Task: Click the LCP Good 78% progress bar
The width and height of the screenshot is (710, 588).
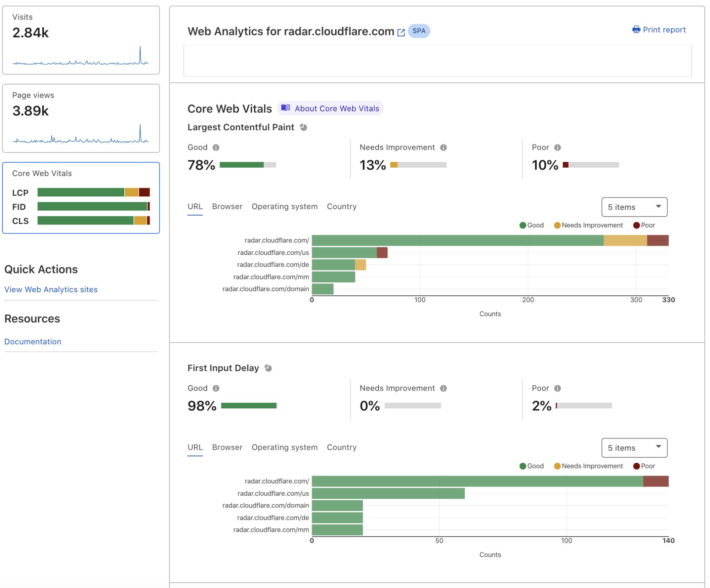Action: tap(248, 165)
